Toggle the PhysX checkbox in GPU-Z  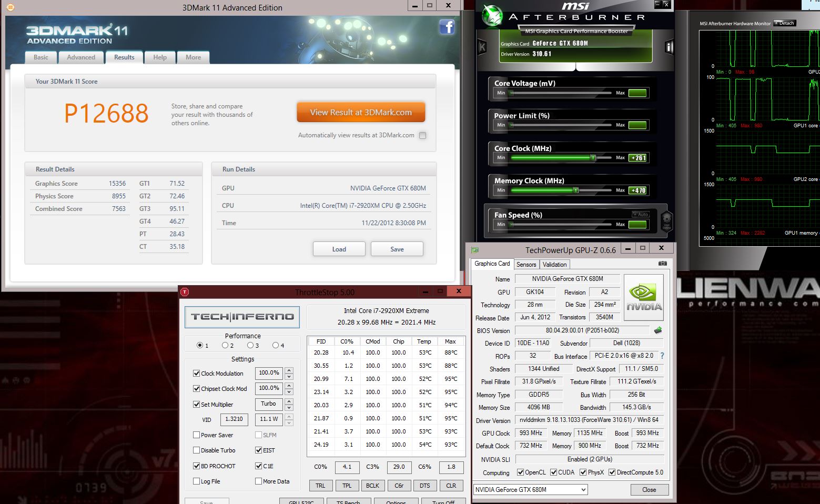[583, 472]
